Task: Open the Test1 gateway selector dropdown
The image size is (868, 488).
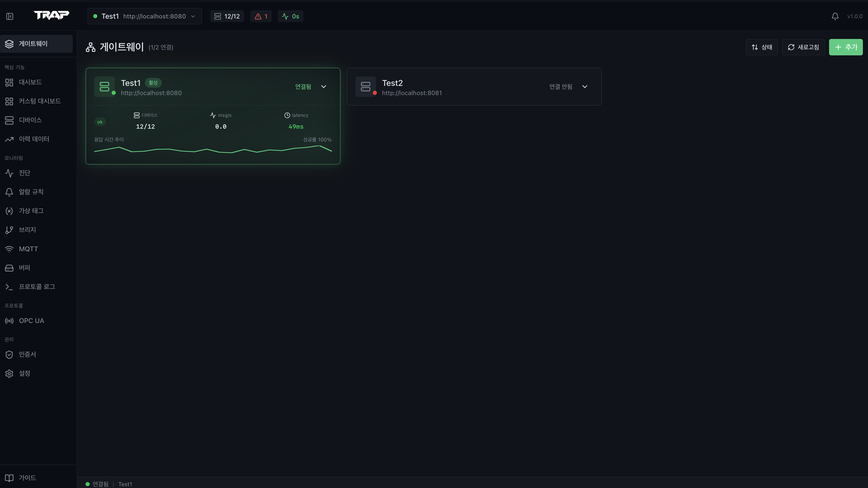Action: 145,16
